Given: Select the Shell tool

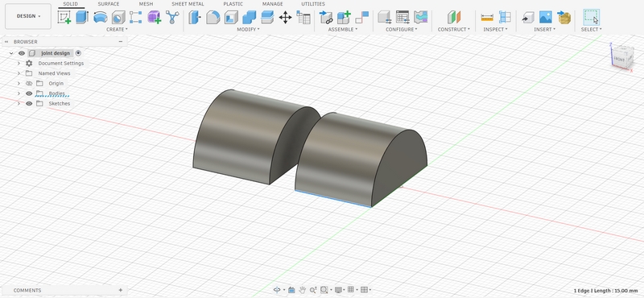Looking at the screenshot, I should tap(231, 17).
